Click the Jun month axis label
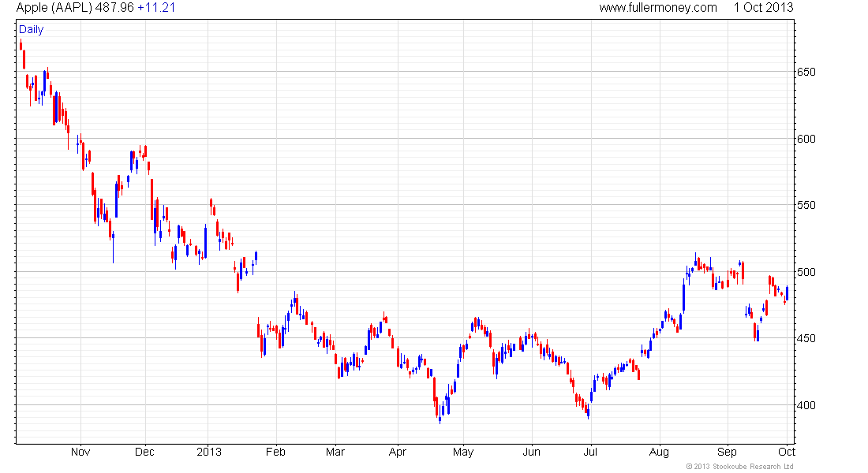The height and width of the screenshot is (473, 868). click(531, 452)
